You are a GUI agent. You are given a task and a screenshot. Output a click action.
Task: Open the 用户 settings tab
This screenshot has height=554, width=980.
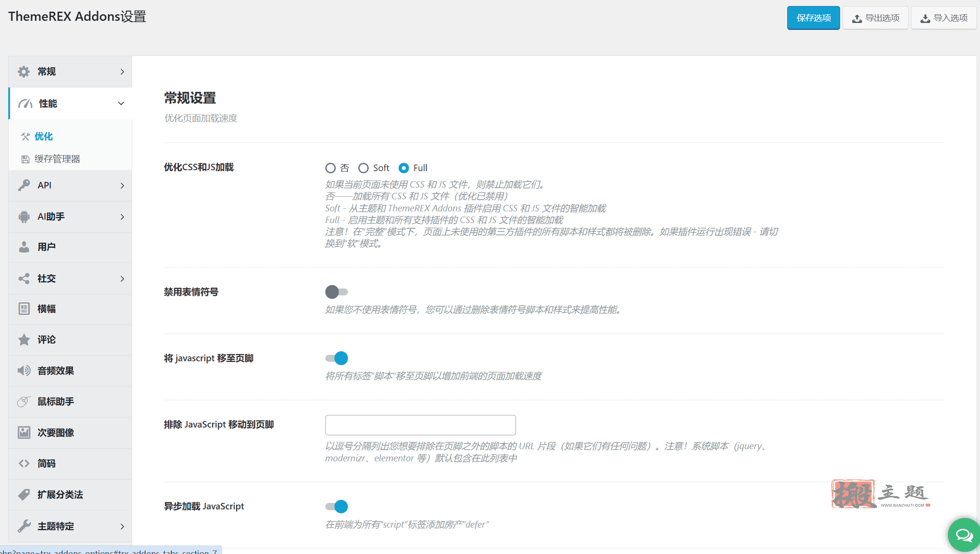pos(70,247)
